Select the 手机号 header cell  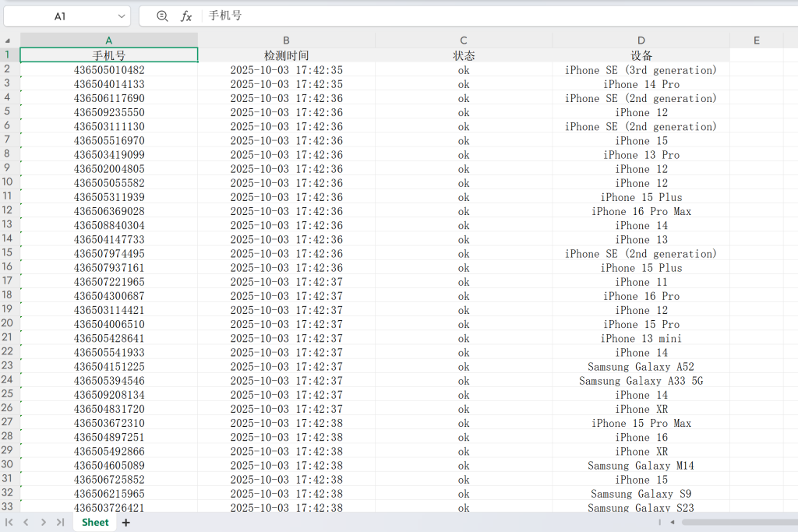109,55
